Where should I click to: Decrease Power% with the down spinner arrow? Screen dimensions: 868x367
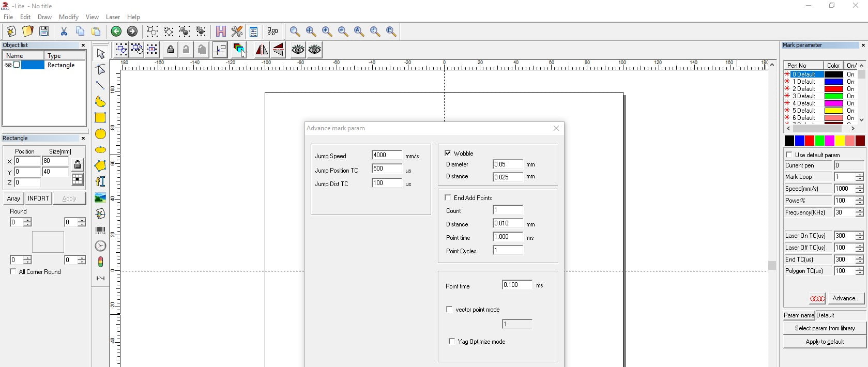860,203
